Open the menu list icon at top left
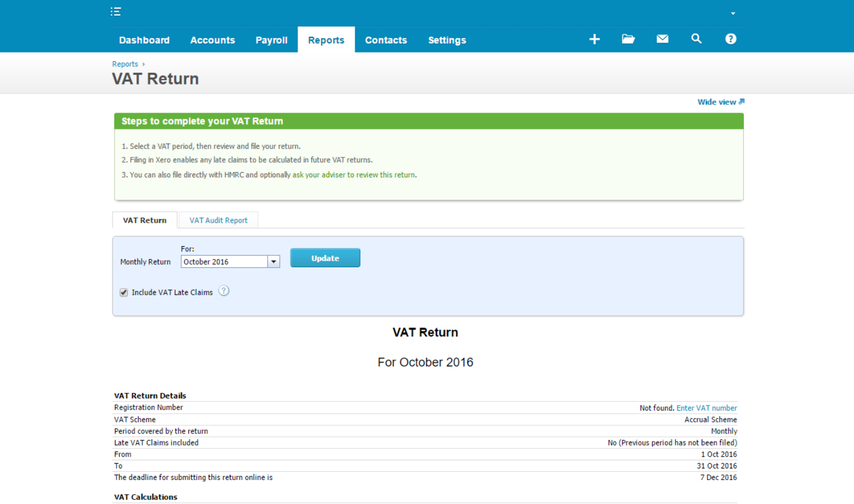Viewport: 854px width, 504px height. coord(116,12)
